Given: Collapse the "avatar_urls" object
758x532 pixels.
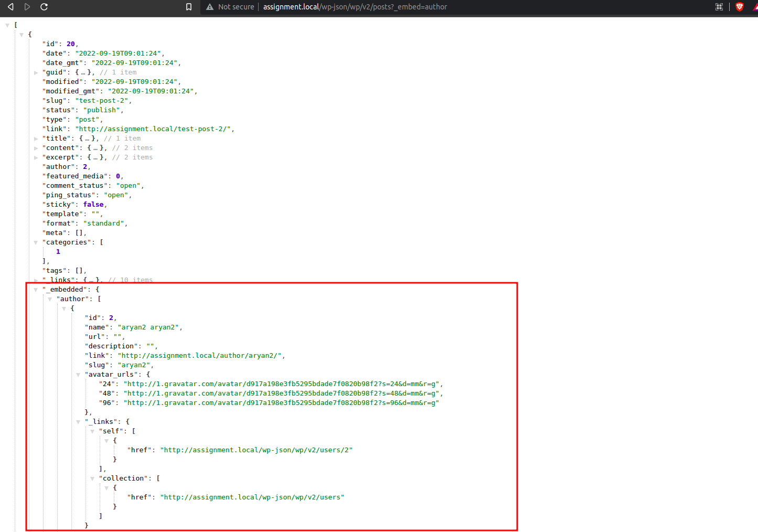Looking at the screenshot, I should pos(78,375).
